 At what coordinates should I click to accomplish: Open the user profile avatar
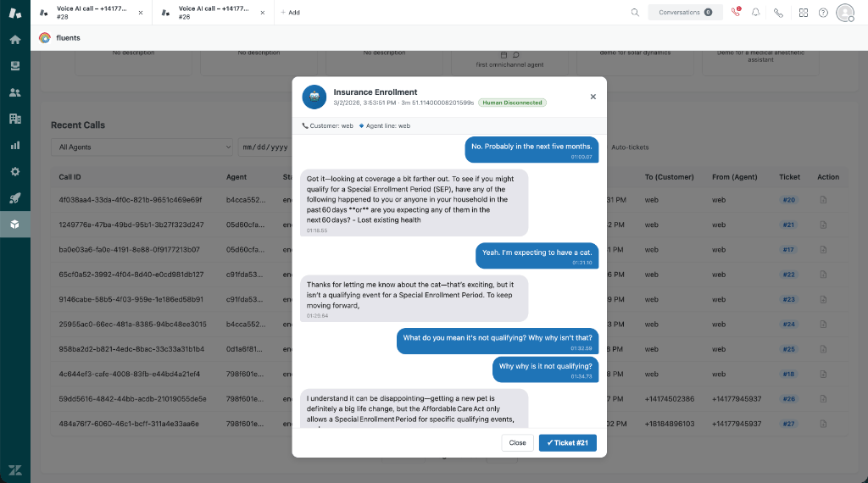(x=845, y=12)
